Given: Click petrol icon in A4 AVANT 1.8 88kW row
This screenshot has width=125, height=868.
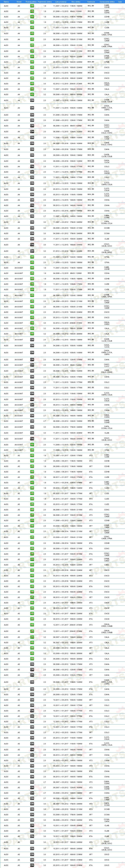Looking at the screenshot, I should [32, 273].
